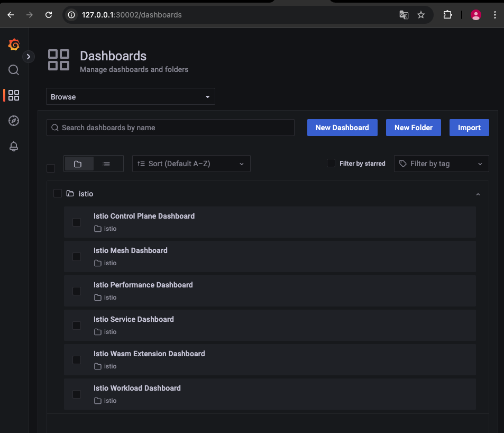Open the Explore compass icon
The width and height of the screenshot is (504, 433).
point(14,121)
